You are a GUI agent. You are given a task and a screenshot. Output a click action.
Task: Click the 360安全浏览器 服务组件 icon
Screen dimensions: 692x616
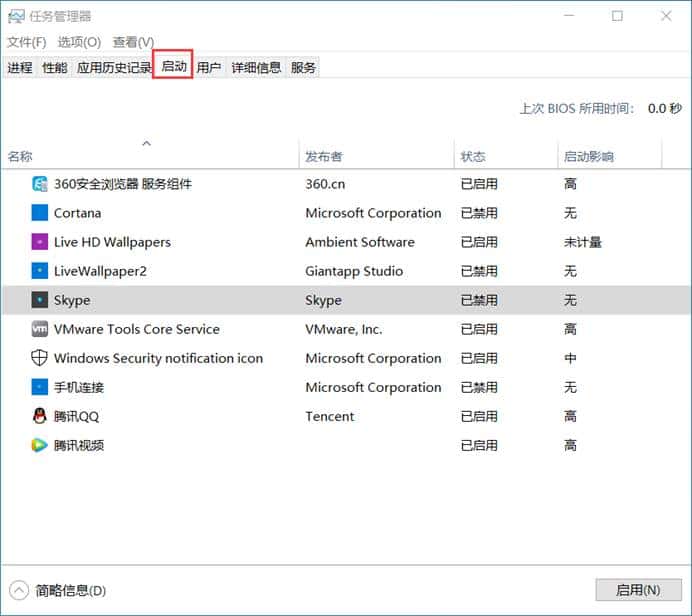pyautogui.click(x=40, y=184)
